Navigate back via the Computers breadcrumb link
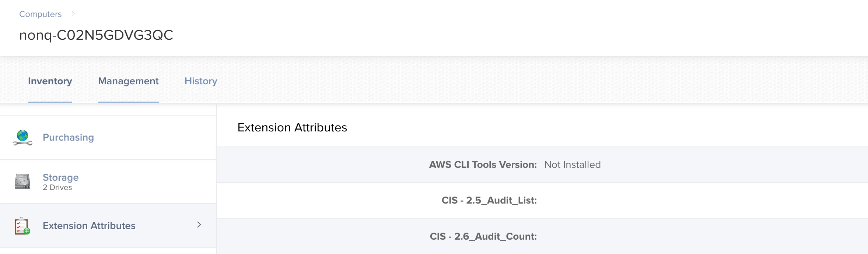Screen dimensions: 868x254 pos(41,14)
